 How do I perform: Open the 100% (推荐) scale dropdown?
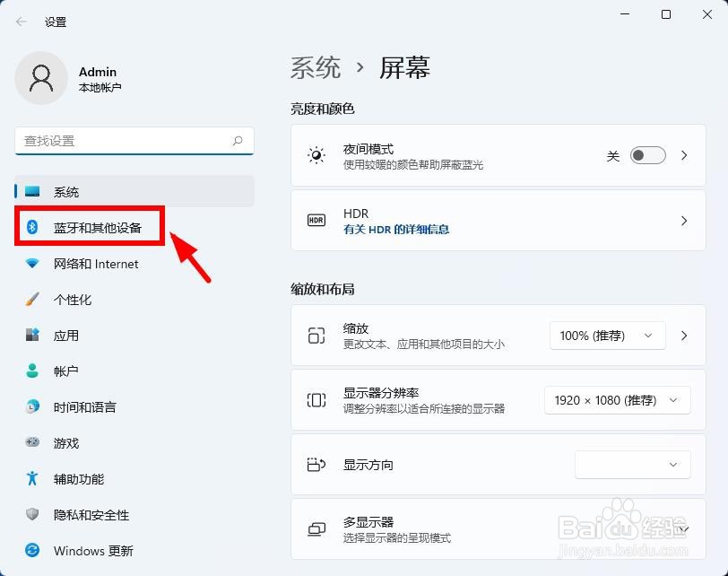608,336
